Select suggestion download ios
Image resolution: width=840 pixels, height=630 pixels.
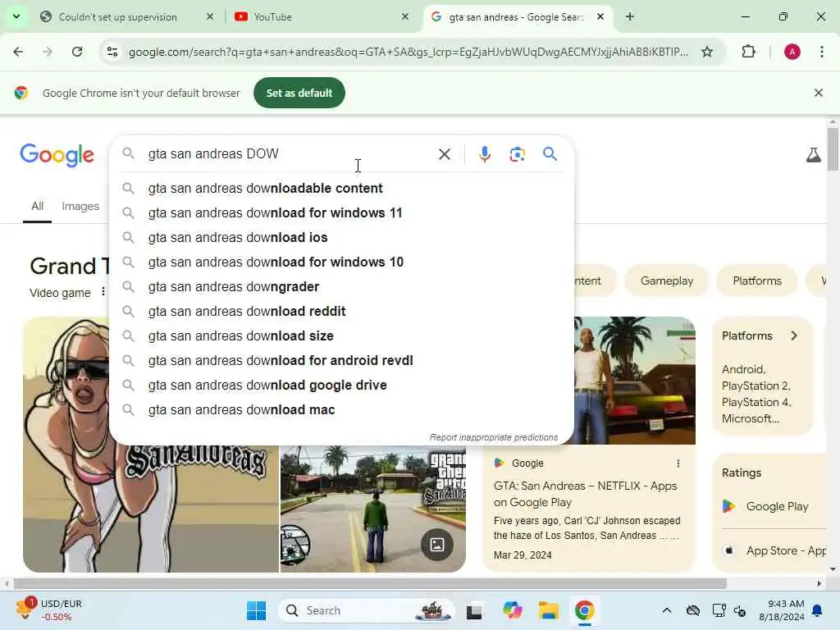click(x=341, y=237)
